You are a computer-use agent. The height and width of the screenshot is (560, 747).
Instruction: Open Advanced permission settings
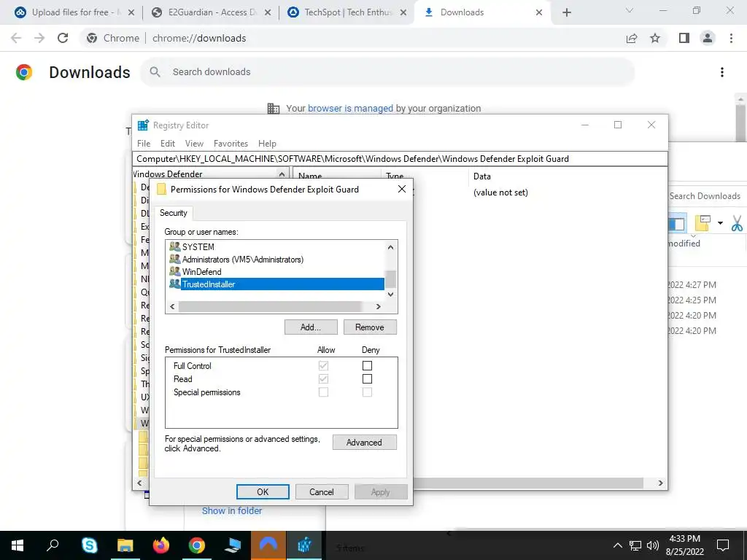coord(364,443)
